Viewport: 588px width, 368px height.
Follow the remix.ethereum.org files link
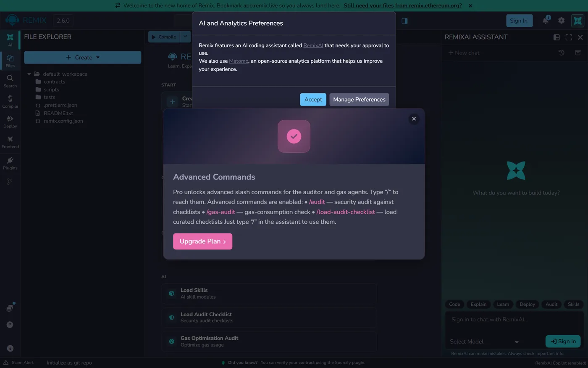coord(403,5)
